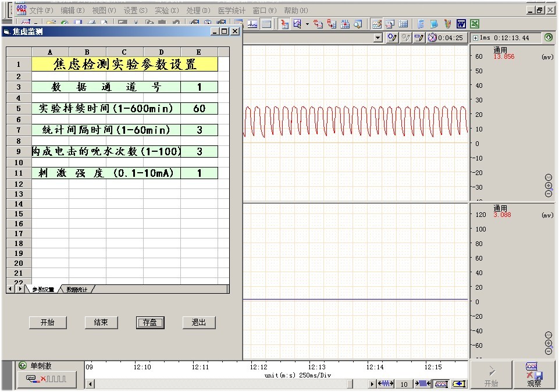Click the Excel export toolbar icon
Screen dimensions: 559x392
(475, 24)
